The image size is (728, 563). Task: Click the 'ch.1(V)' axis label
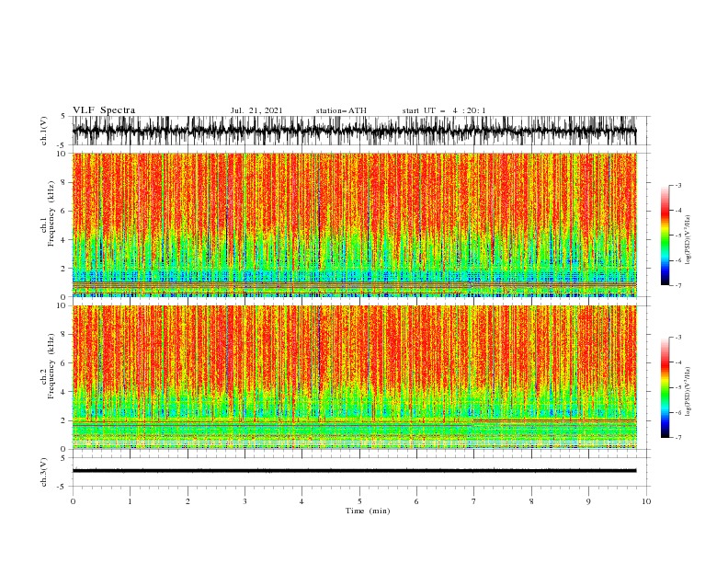click(44, 131)
